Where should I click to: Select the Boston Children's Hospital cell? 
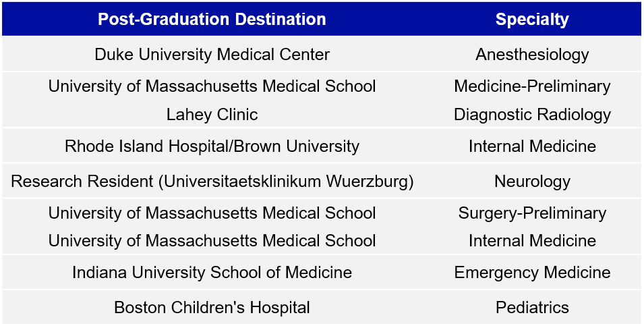[x=212, y=308]
